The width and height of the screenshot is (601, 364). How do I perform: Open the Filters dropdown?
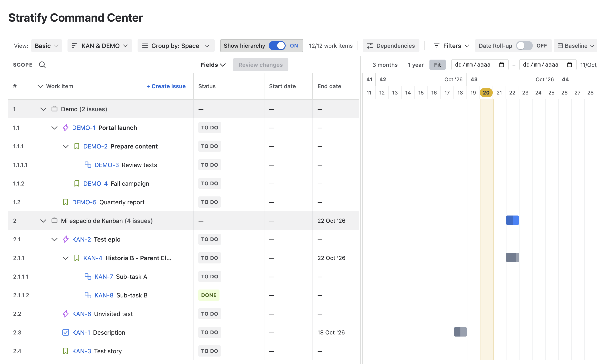[x=452, y=46]
